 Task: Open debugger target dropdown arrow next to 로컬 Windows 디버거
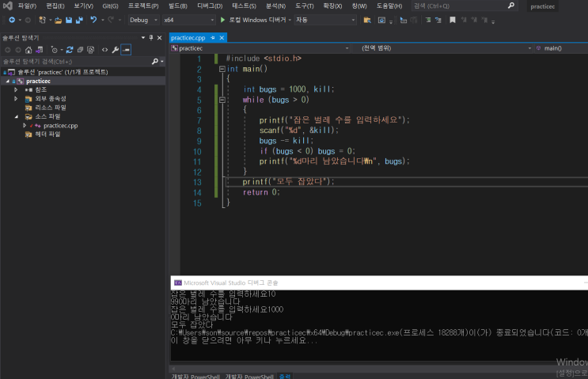[290, 20]
